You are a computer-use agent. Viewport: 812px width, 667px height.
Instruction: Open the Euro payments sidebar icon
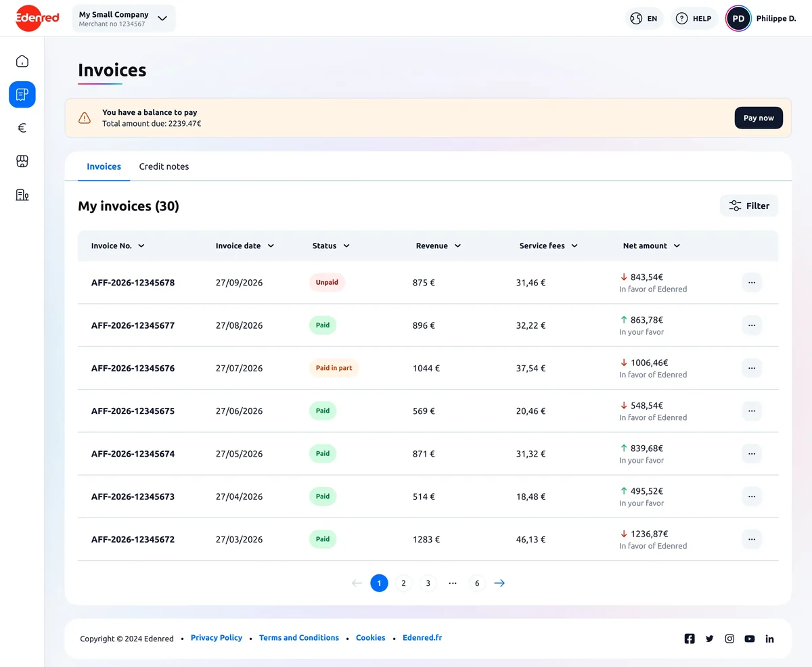22,128
